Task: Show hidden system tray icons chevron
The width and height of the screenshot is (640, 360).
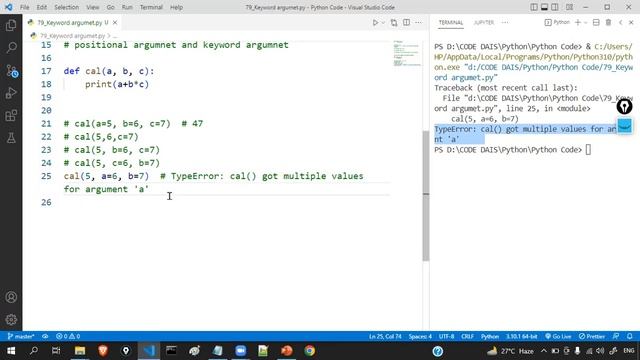Action: pos(544,351)
